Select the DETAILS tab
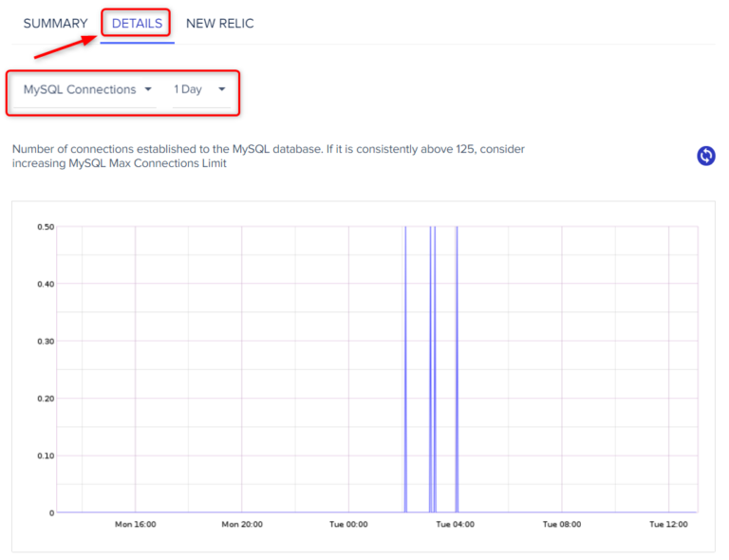 point(137,24)
